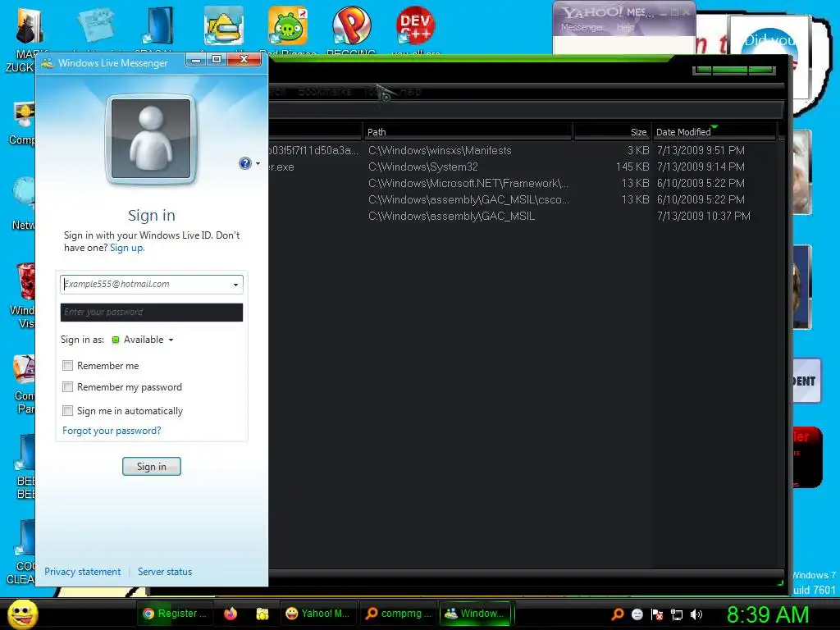Open the Help menu in the dark window
The image size is (840, 630).
click(410, 92)
